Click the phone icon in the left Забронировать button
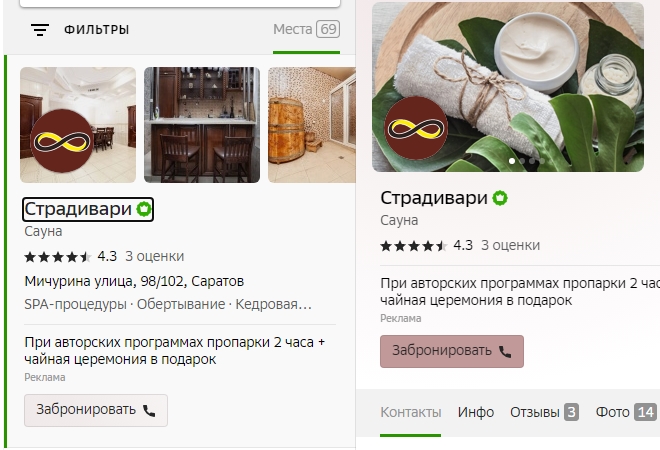Screen dimensions: 660x450 149,411
